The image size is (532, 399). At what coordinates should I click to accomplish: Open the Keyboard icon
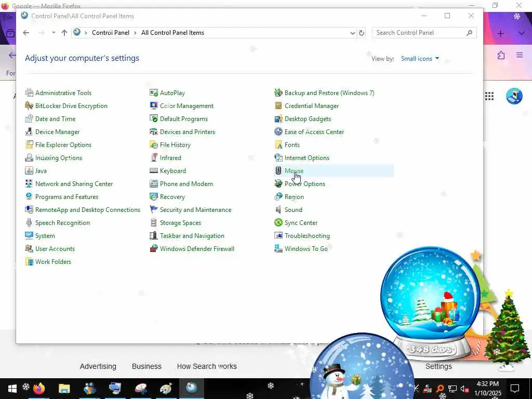(154, 170)
